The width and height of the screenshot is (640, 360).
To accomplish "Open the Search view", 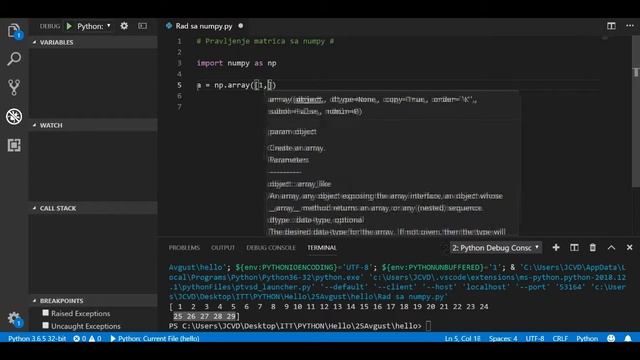I will (x=14, y=59).
